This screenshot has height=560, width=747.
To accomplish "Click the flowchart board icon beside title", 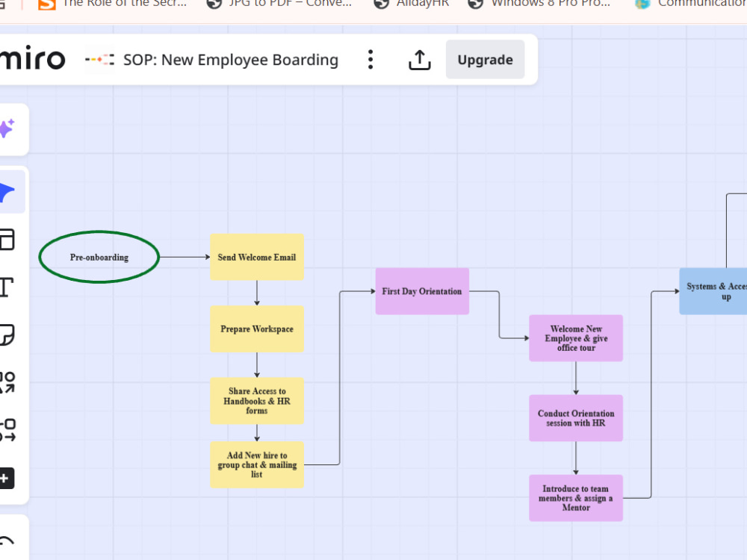I will (99, 60).
